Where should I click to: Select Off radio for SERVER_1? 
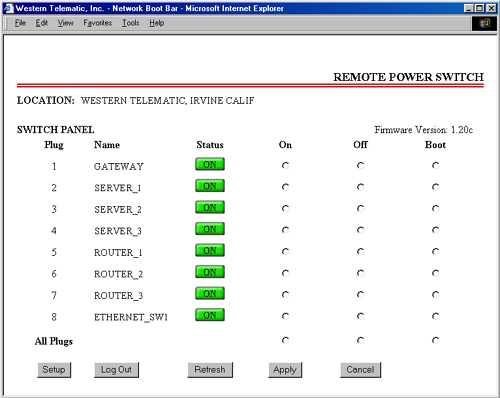(360, 187)
